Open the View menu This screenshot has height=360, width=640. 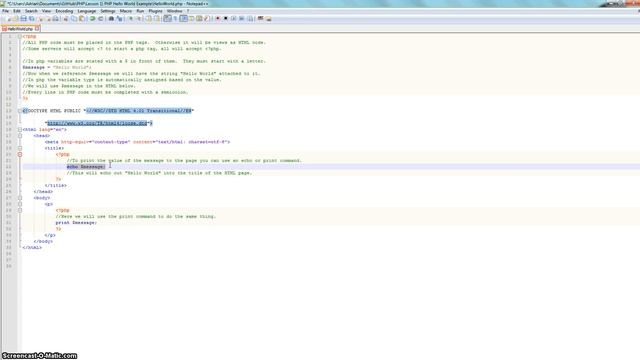point(47,11)
